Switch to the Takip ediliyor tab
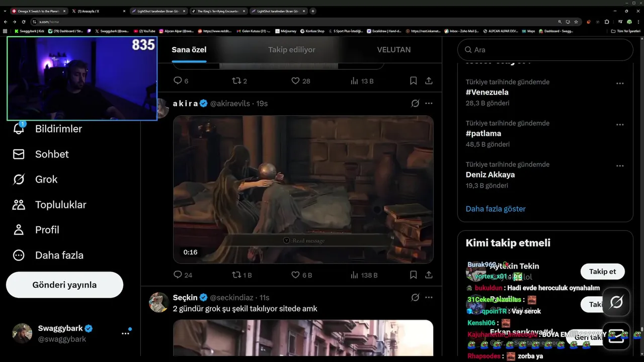 coord(292,50)
